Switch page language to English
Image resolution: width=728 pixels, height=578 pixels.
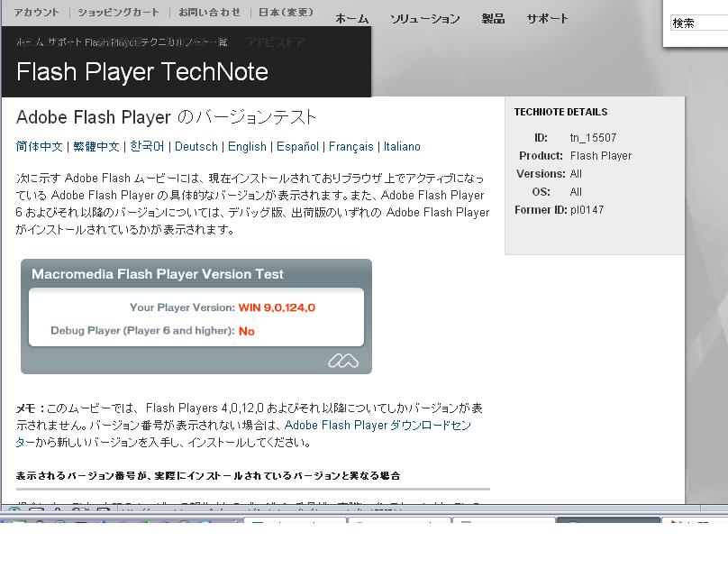(247, 147)
